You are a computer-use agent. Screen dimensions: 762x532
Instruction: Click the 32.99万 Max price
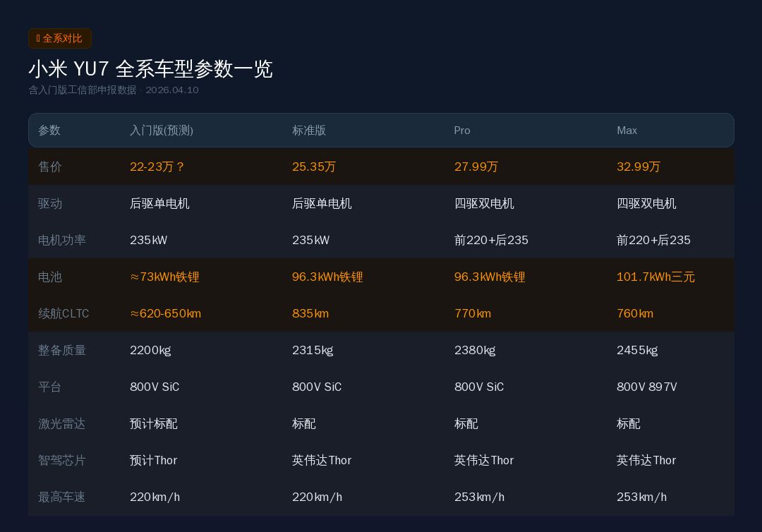pyautogui.click(x=639, y=167)
